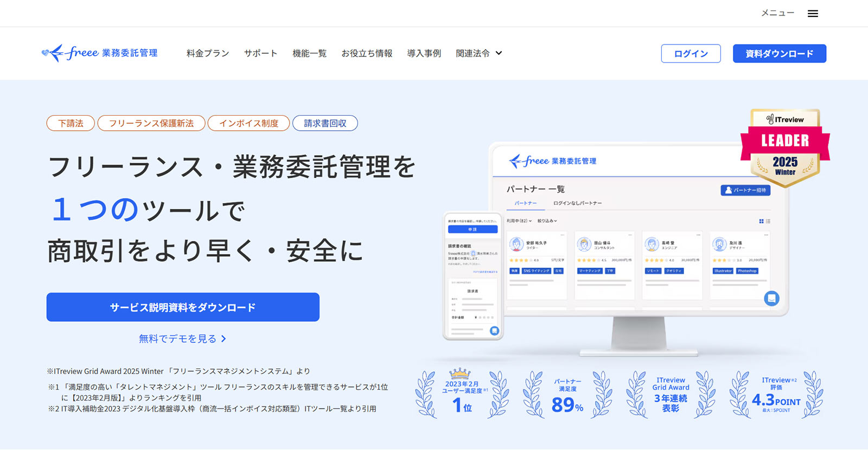Click the ITreview Grid Award 3年連続表彰 badge
Screen dimensions: 868x450
671,395
